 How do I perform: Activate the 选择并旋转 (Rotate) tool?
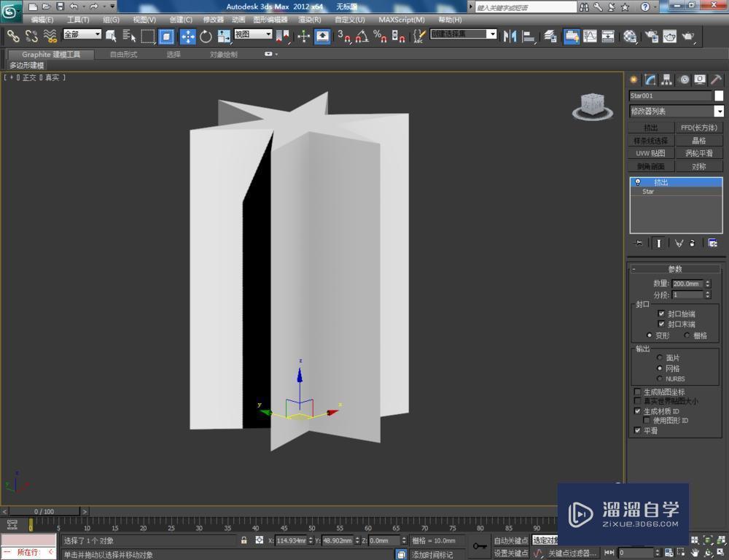pos(206,36)
